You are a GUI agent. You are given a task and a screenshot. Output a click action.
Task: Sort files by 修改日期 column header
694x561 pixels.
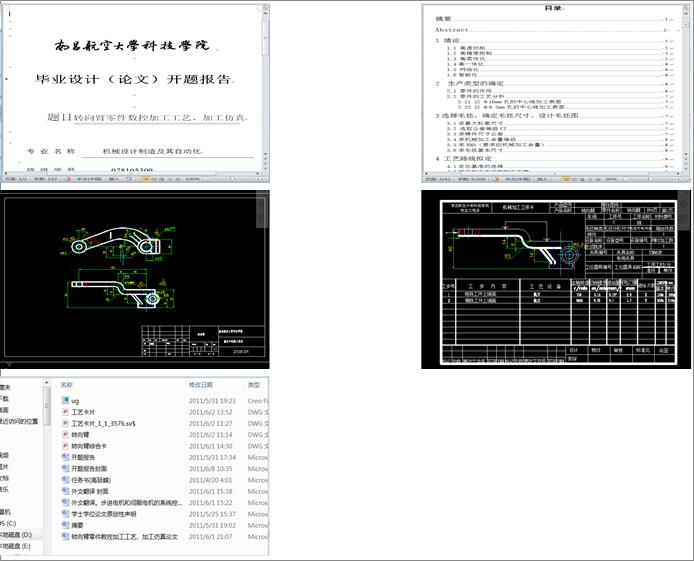200,384
